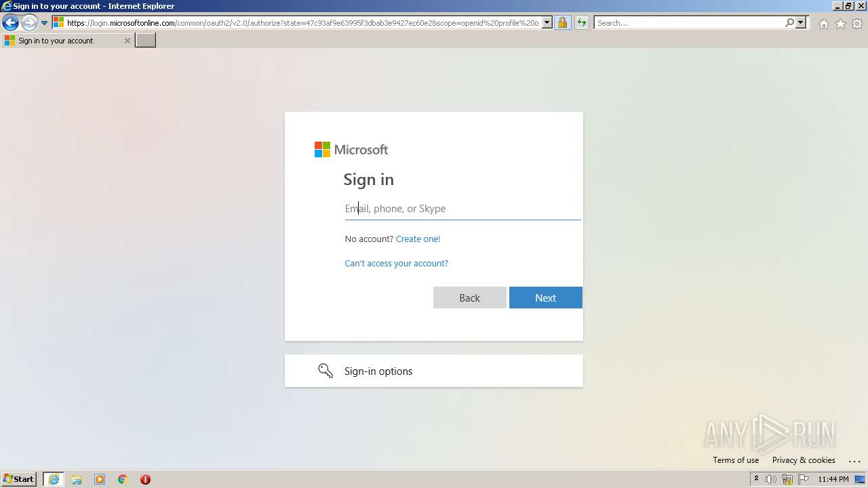Open the search provider dropdown arrow
The width and height of the screenshot is (868, 488).
coord(801,23)
